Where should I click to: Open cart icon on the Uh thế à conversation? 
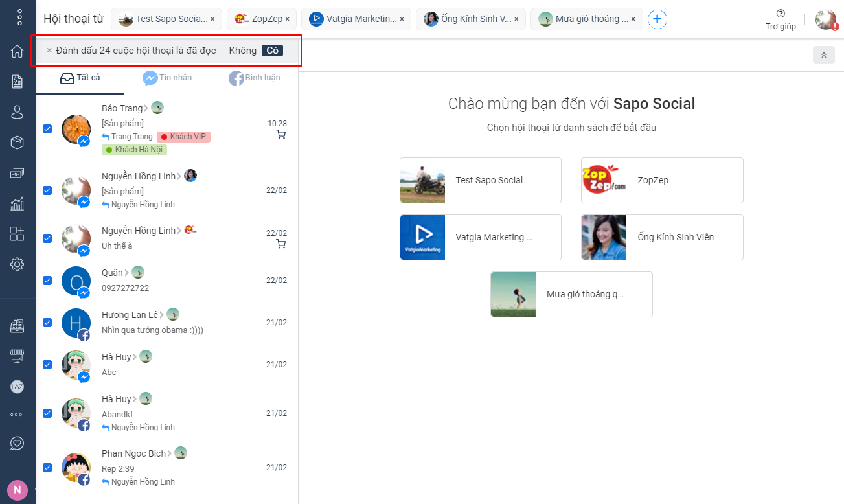click(281, 244)
